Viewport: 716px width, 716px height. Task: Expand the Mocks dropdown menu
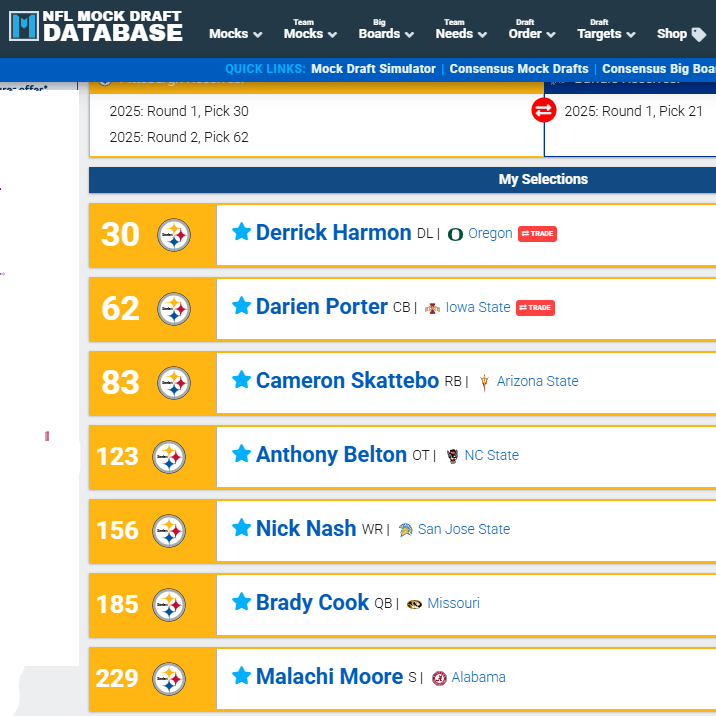[x=236, y=34]
